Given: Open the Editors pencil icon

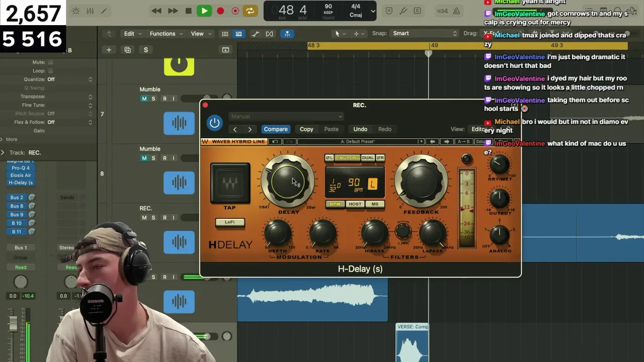Looking at the screenshot, I should point(104,11).
